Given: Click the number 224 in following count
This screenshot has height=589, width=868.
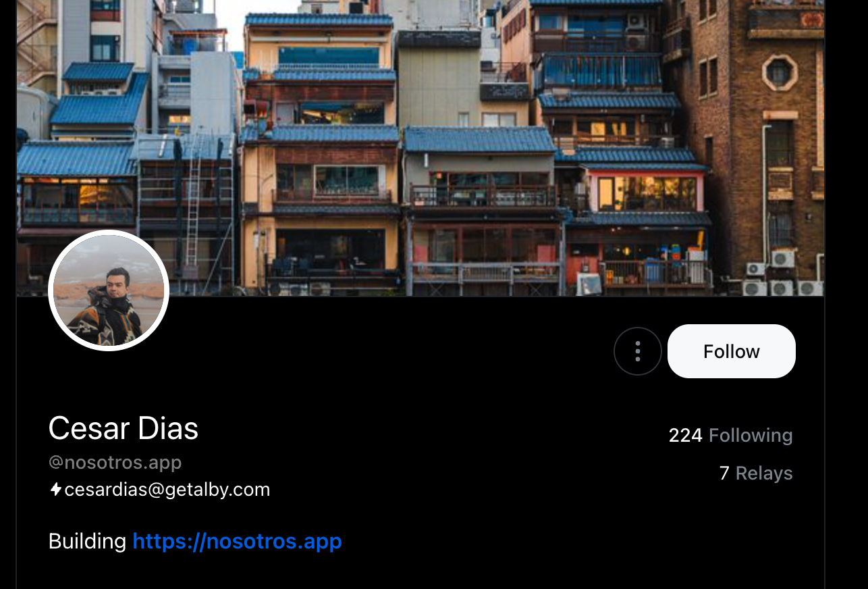Looking at the screenshot, I should click(x=685, y=436).
